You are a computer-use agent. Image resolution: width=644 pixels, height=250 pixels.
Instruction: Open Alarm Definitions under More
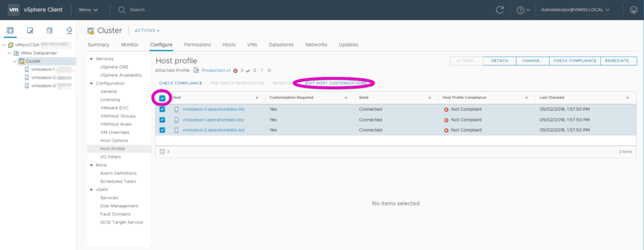click(x=118, y=173)
